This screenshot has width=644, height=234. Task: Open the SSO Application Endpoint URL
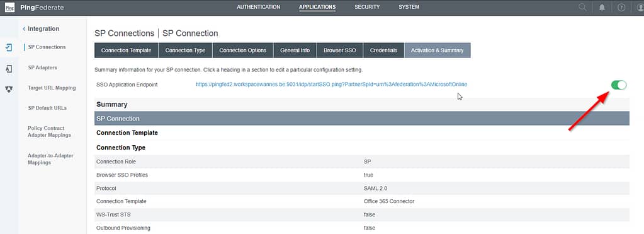(332, 85)
